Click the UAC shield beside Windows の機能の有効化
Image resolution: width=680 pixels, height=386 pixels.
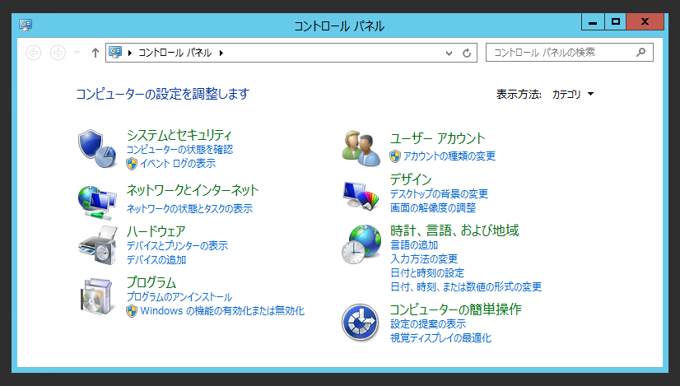tap(132, 311)
